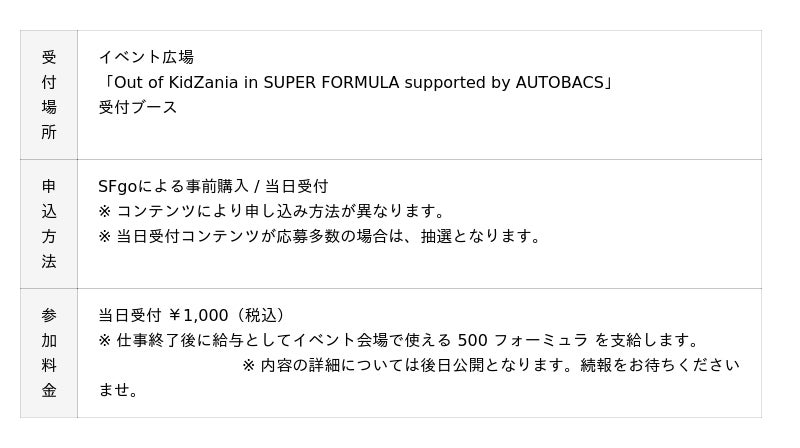Click the 受付場所 header cell
The height and width of the screenshot is (448, 800).
pos(49,94)
